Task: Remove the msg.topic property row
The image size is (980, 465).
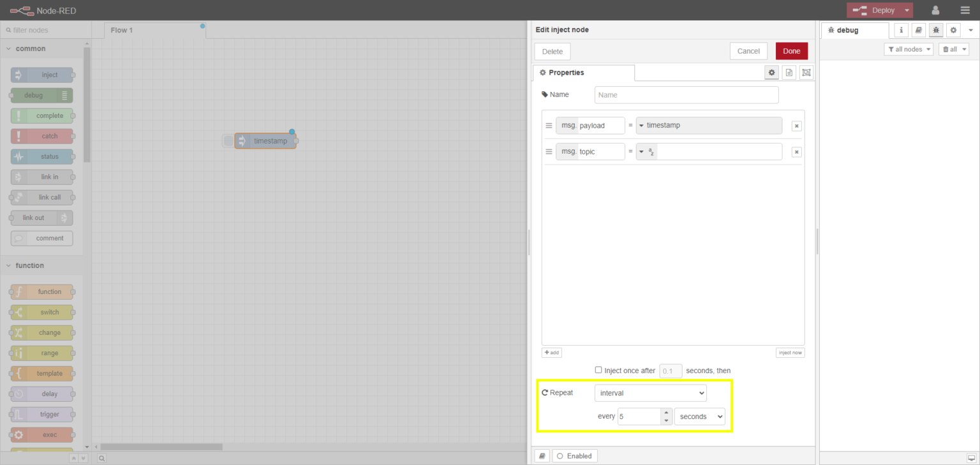Action: [796, 152]
